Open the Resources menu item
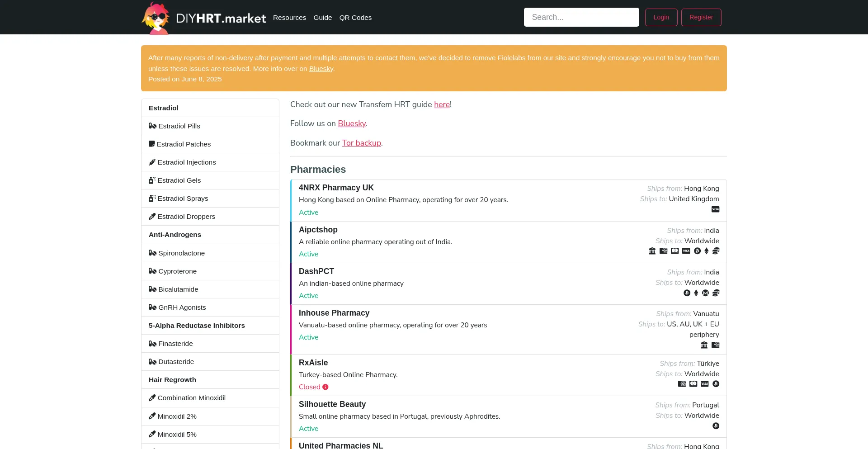The height and width of the screenshot is (449, 868). click(289, 18)
